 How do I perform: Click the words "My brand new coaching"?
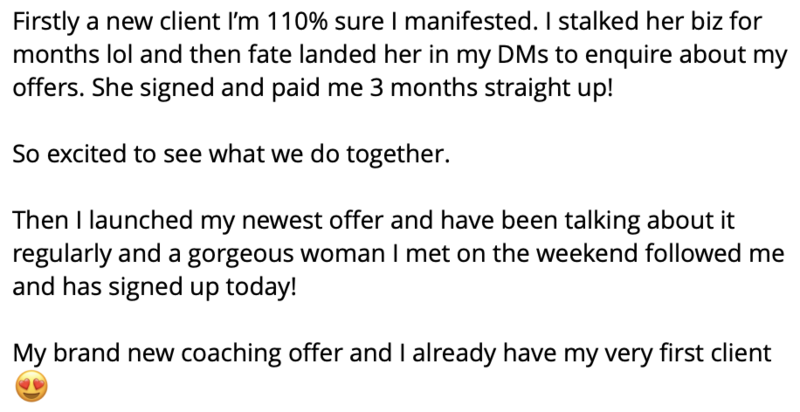pos(147,353)
